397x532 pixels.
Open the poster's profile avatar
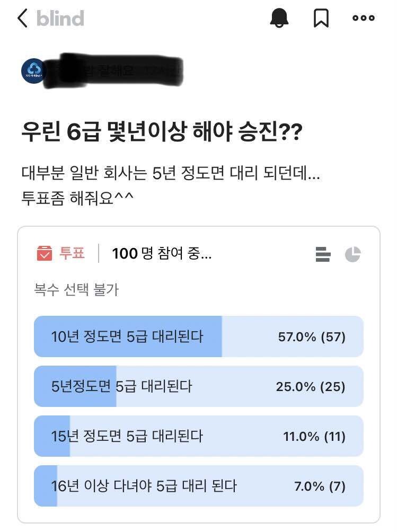[x=33, y=69]
